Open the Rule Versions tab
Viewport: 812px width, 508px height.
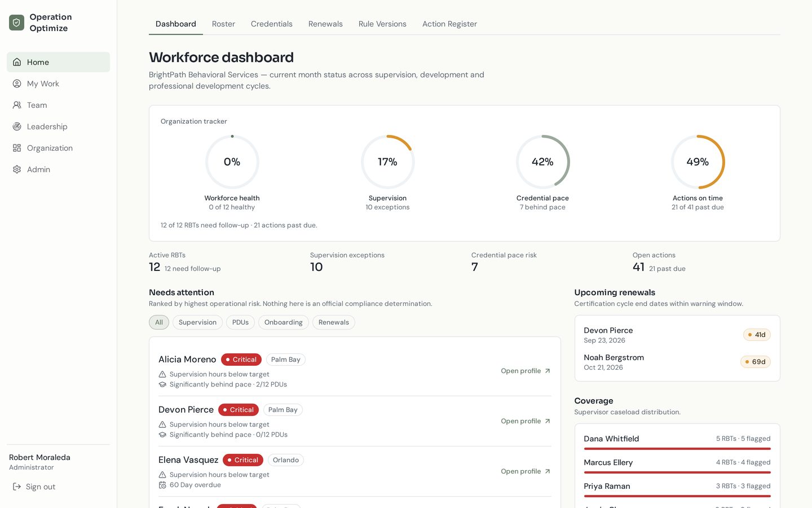pyautogui.click(x=382, y=24)
